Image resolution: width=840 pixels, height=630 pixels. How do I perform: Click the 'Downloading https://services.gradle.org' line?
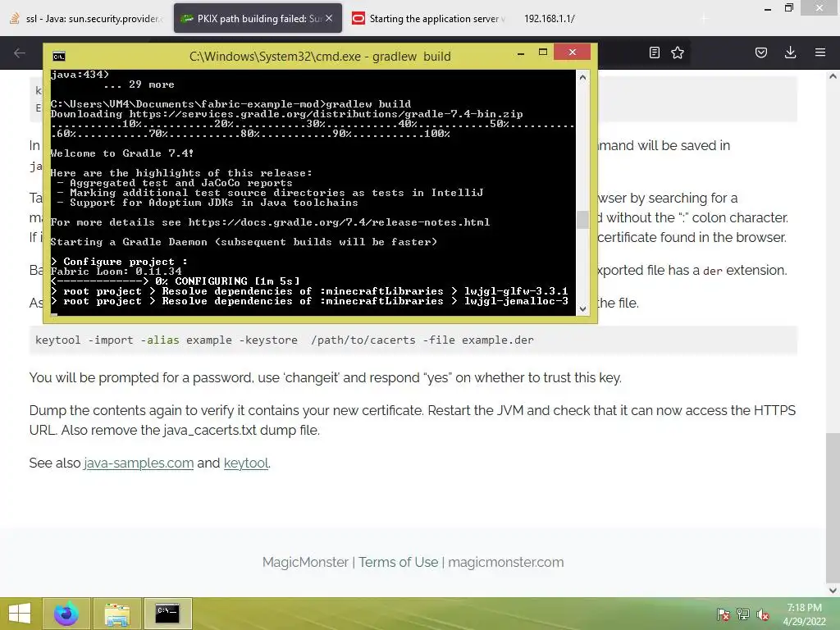tap(286, 113)
